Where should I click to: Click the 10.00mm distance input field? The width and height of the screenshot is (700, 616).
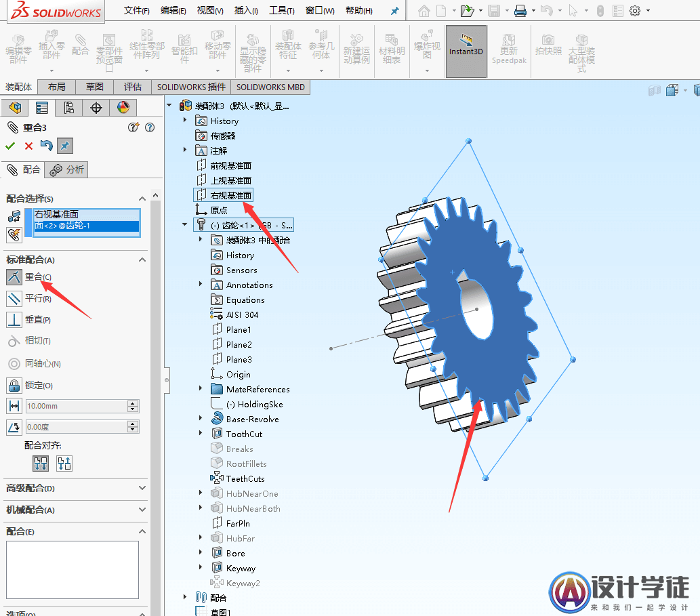[77, 406]
